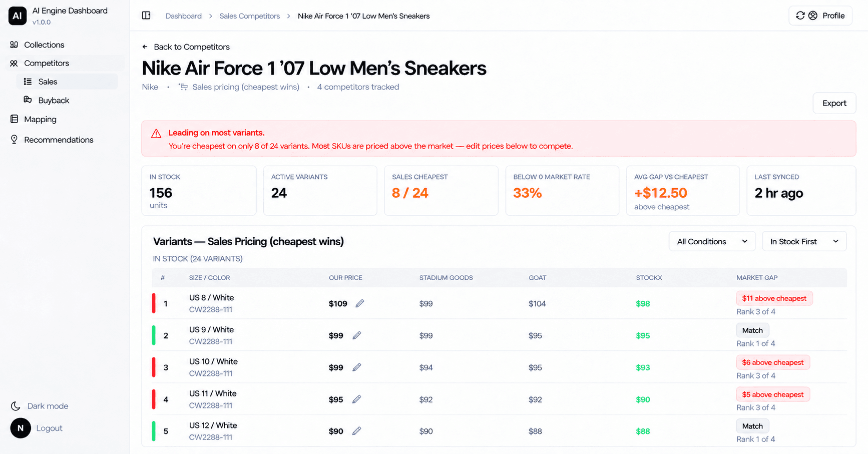Edit price pencil for US 10 / White
868x454 pixels.
tap(357, 367)
